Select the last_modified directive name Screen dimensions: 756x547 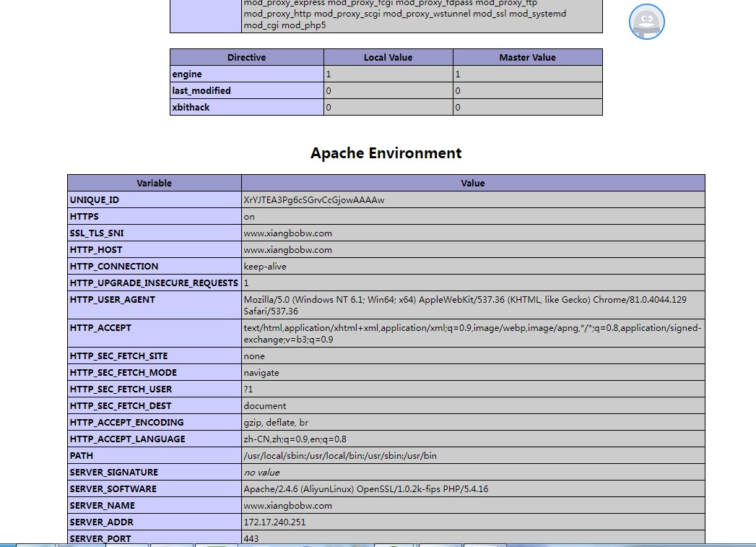coord(201,90)
